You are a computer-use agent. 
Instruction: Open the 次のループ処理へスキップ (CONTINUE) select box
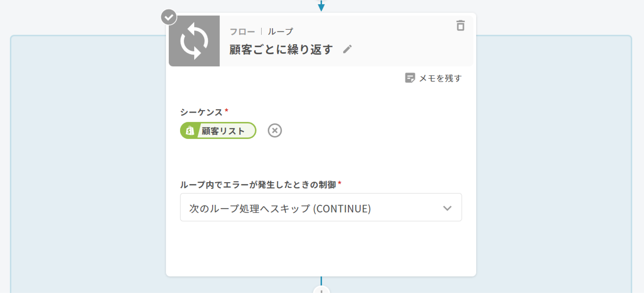click(302, 208)
